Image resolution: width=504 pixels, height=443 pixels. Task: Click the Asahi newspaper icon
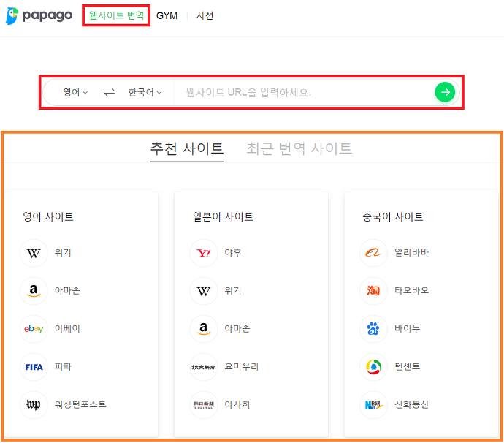click(x=204, y=405)
